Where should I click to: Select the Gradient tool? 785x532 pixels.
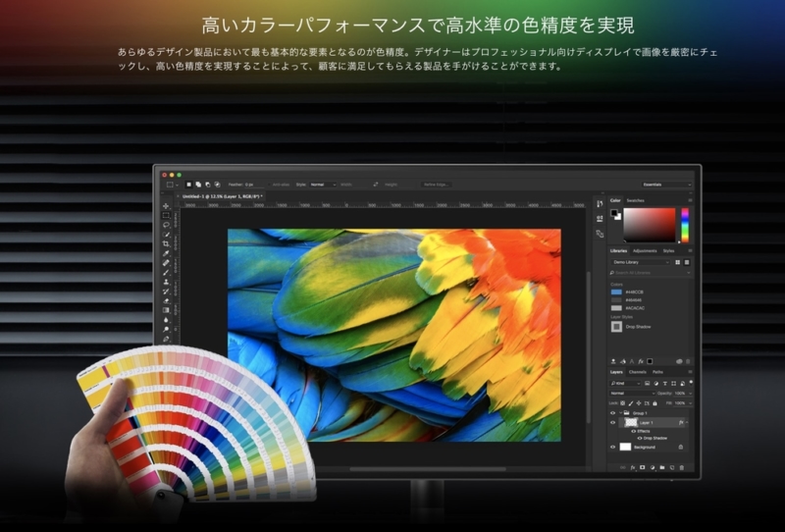click(166, 310)
